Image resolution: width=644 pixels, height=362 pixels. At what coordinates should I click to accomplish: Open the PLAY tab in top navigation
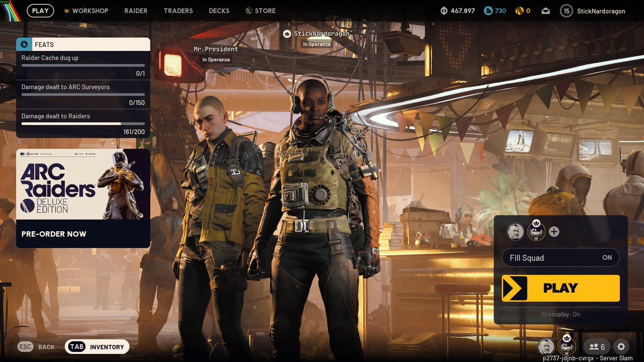pos(40,11)
